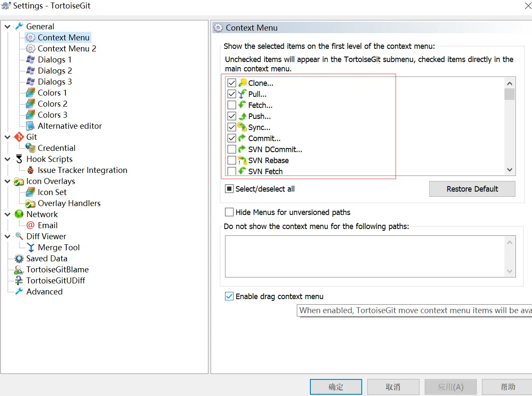Click the Icon Set picture icon
Image resolution: width=532 pixels, height=396 pixels.
(31, 192)
